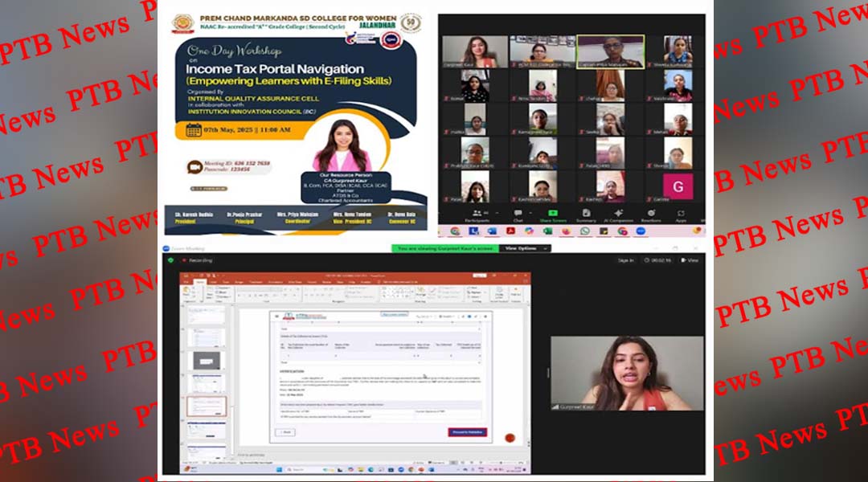This screenshot has width=868, height=482.
Task: Open the Summary option in Zoom toolbar
Action: [586, 216]
